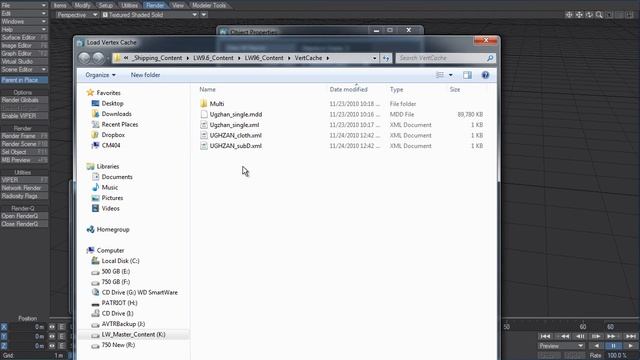The width and height of the screenshot is (640, 360).
Task: Select Ugzhan_single.mdd file icon
Action: tap(204, 114)
